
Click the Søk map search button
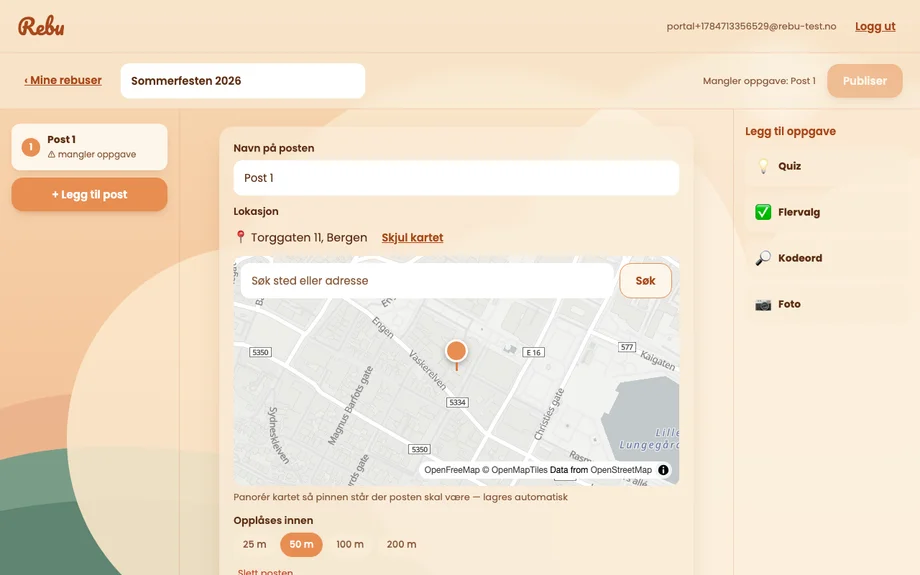click(645, 280)
